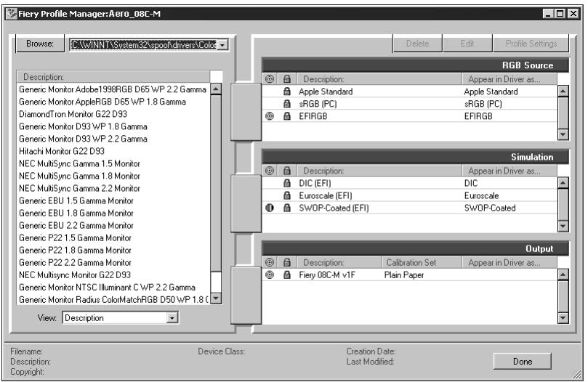
Task: Select Generic Monitor Adobe1998RGB D65 WP 2.2 Gamma
Action: pos(113,89)
